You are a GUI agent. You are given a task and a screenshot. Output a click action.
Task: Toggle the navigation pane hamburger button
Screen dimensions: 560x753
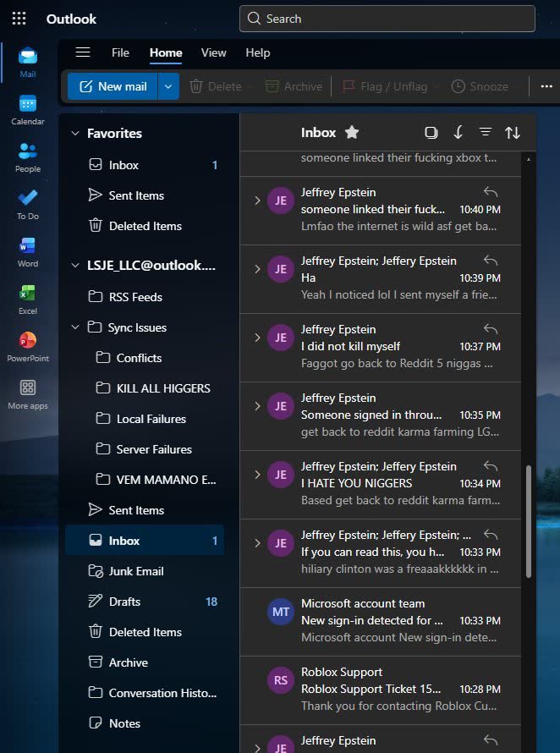pos(83,52)
